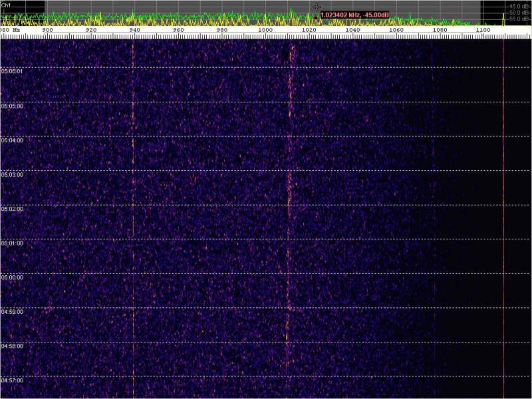Click the -55.0 dB amplitude scale label
The height and width of the screenshot is (399, 532).
click(x=519, y=19)
